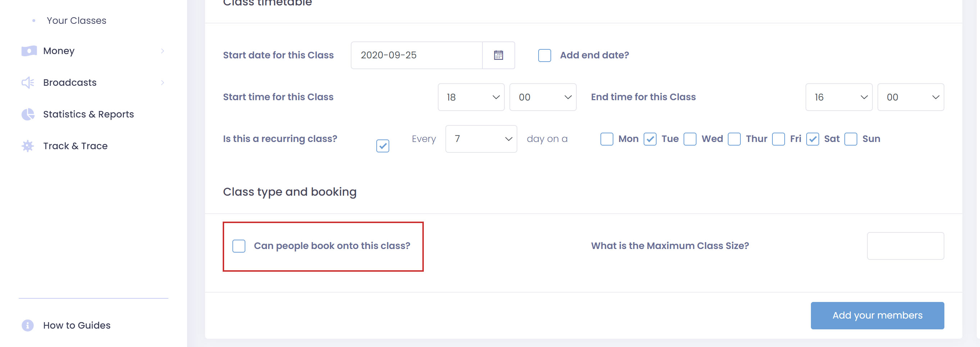Click the Money wallet icon in sidebar

29,51
